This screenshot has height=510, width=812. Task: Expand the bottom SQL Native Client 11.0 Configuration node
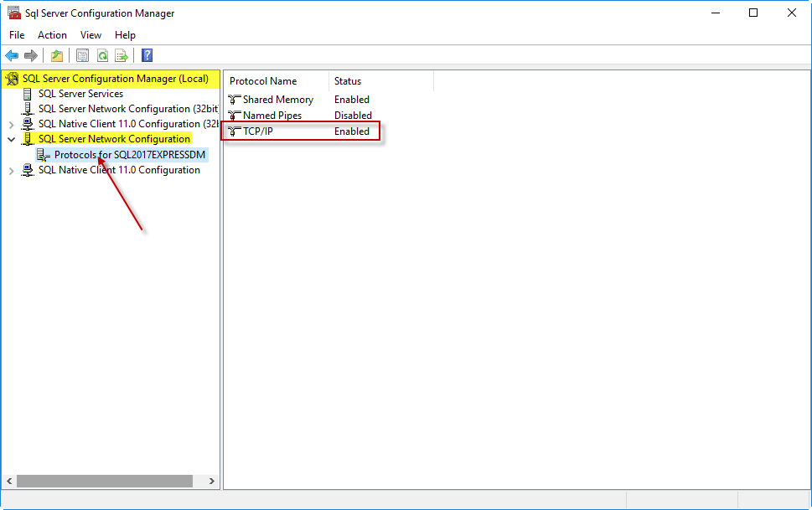(11, 170)
